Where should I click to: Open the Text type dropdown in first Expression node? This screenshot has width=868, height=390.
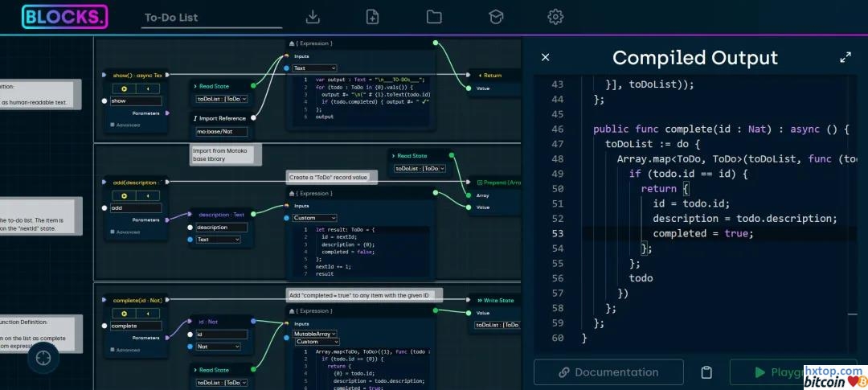(315, 68)
